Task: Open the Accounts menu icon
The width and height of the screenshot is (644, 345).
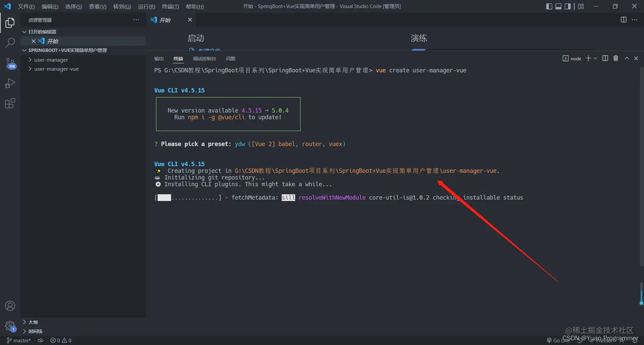Action: coord(10,306)
